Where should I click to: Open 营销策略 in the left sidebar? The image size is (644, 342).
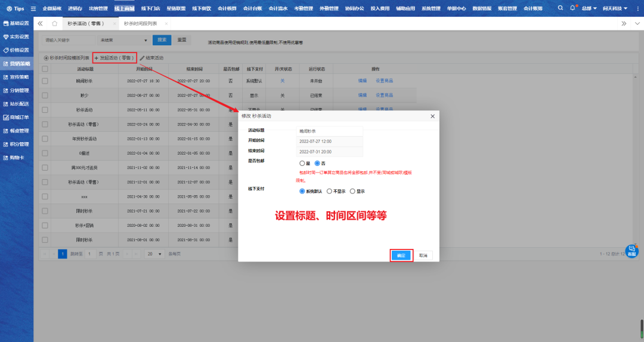coord(17,63)
